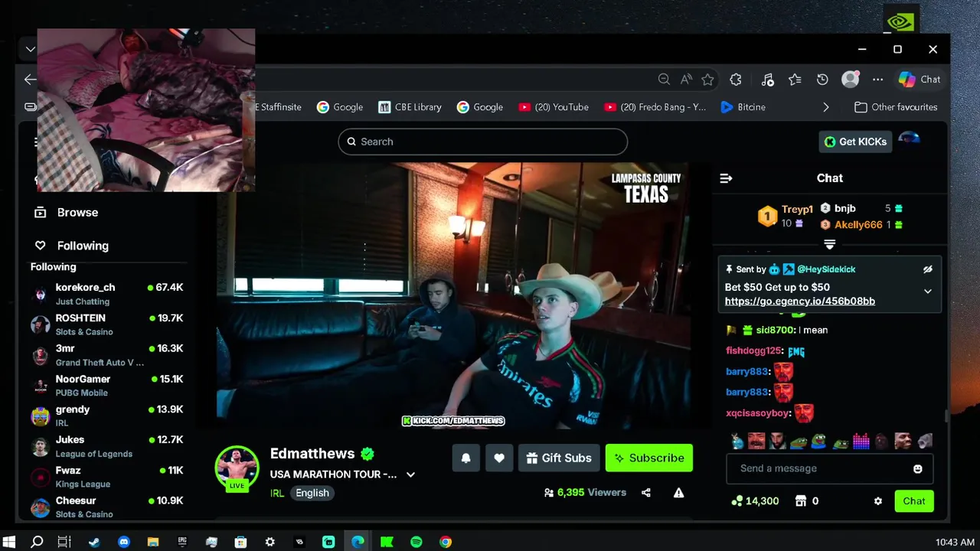
Task: Select the rainbow equalizer quick emote
Action: [x=861, y=441]
